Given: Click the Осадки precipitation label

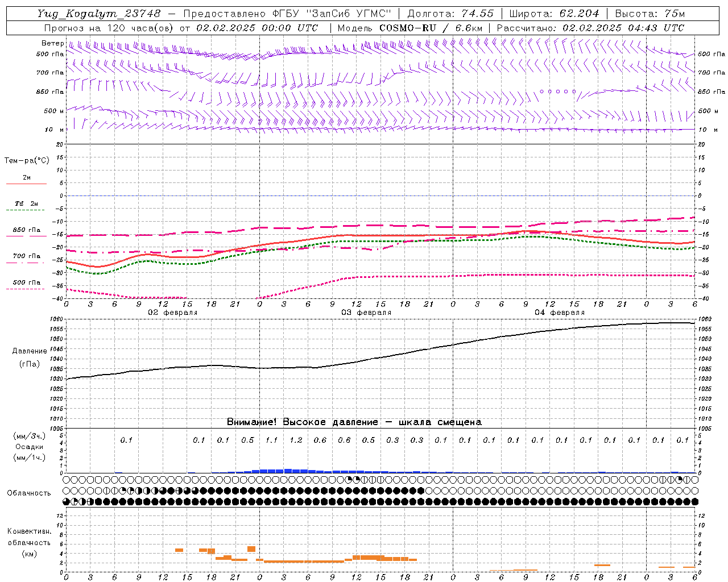Looking at the screenshot, I should [30, 447].
